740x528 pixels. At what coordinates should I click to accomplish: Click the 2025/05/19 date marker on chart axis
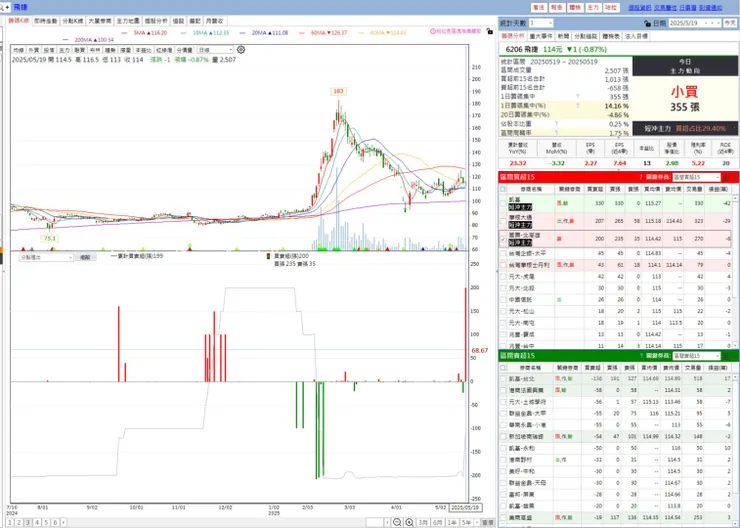tap(465, 508)
